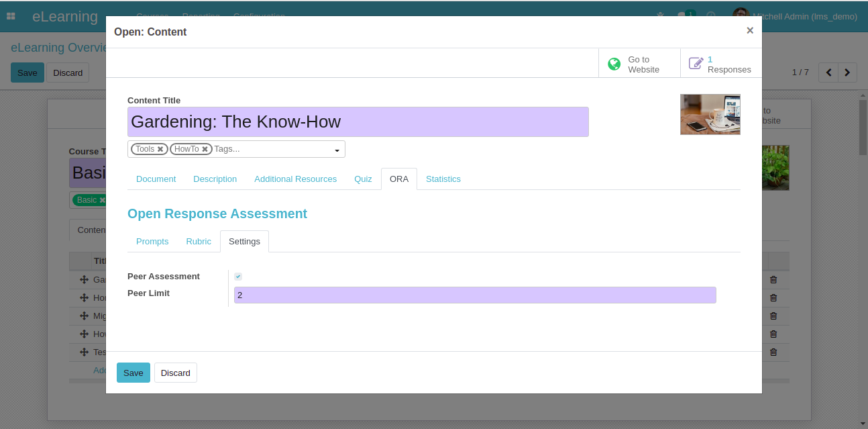This screenshot has width=868, height=429.
Task: Open the apps grid menu icon
Action: click(x=11, y=16)
